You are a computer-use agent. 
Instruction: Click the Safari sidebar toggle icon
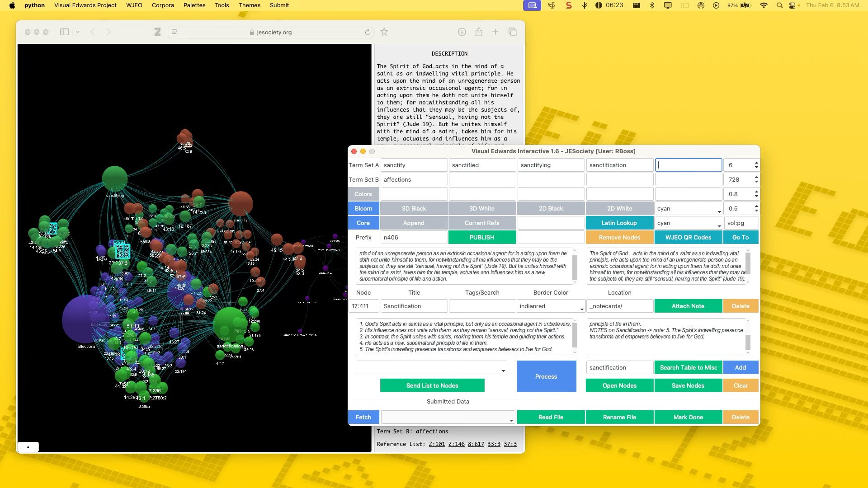pyautogui.click(x=64, y=32)
